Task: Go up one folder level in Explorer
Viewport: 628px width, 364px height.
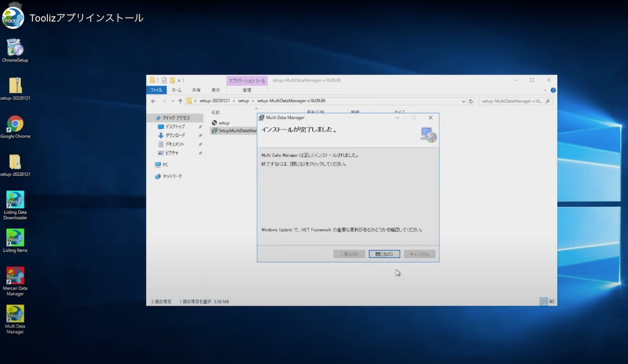Action: pos(180,101)
